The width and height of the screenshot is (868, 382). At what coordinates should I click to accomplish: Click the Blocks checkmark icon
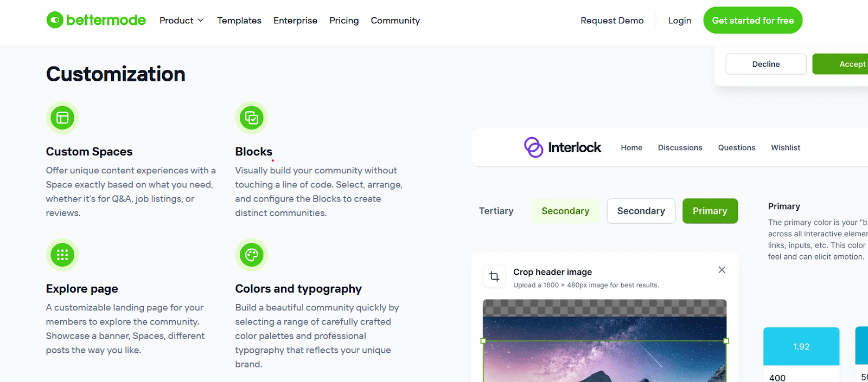[252, 118]
